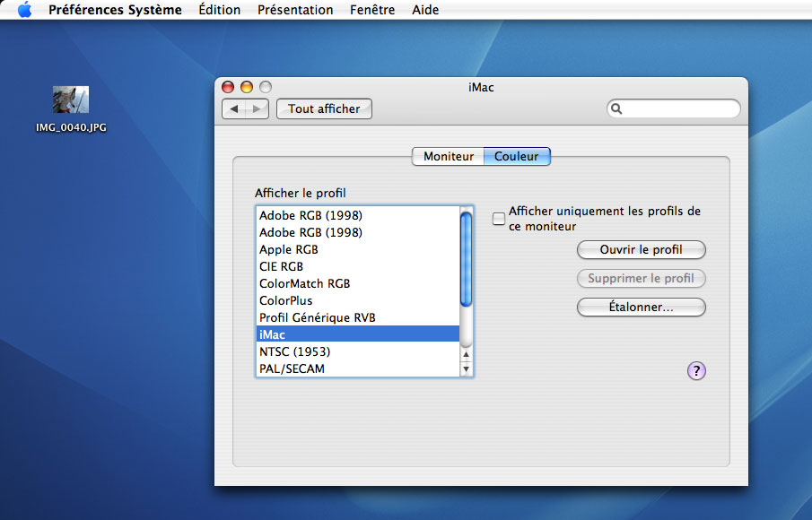Viewport: 812px width, 520px height.
Task: Select the CIE RGB profile
Action: pos(358,266)
